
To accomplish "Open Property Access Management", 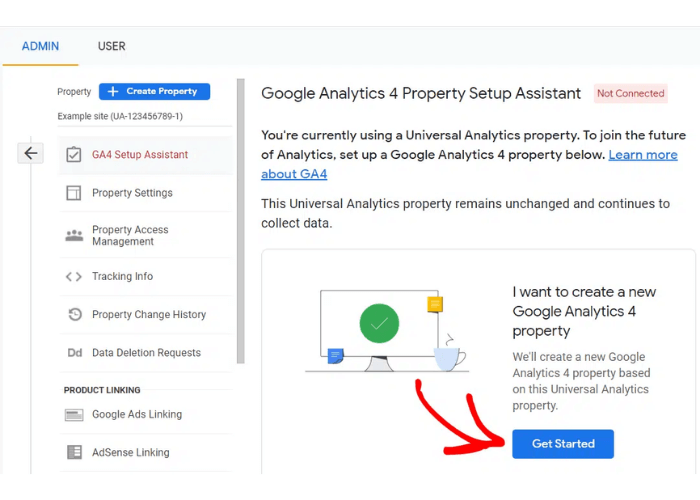I will tap(145, 235).
